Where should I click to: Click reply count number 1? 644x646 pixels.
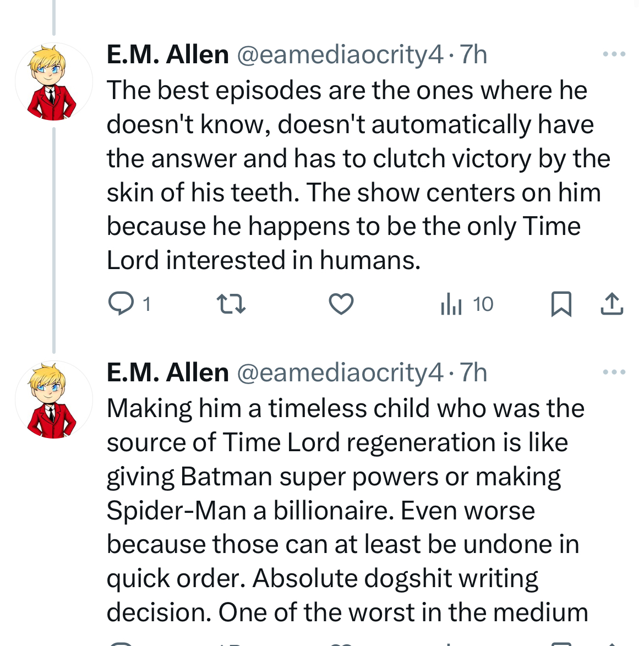point(146,304)
